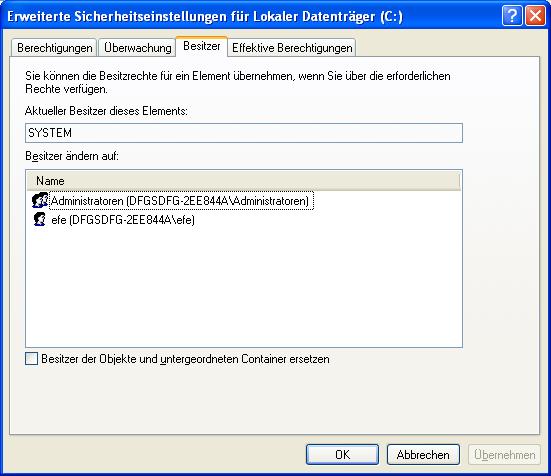
Task: Click 'Aktueller Besitzer dieses Elements:' label
Action: (x=106, y=111)
